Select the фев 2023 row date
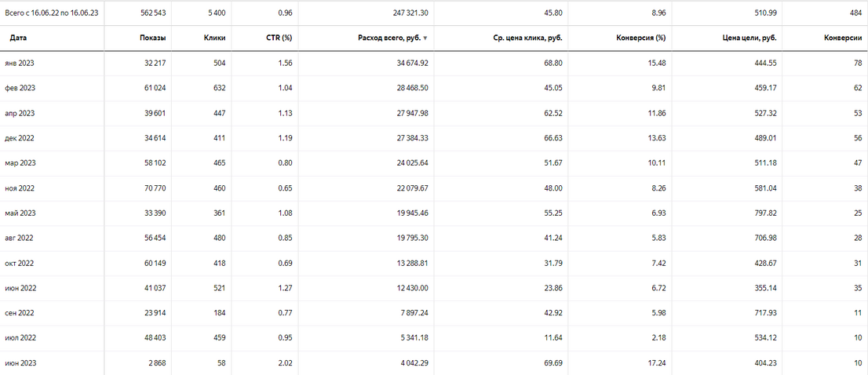The height and width of the screenshot is (375, 868). [20, 89]
